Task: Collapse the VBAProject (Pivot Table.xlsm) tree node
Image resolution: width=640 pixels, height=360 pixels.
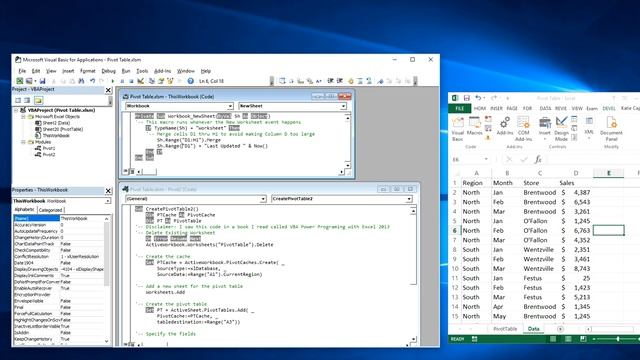Action: [x=16, y=110]
